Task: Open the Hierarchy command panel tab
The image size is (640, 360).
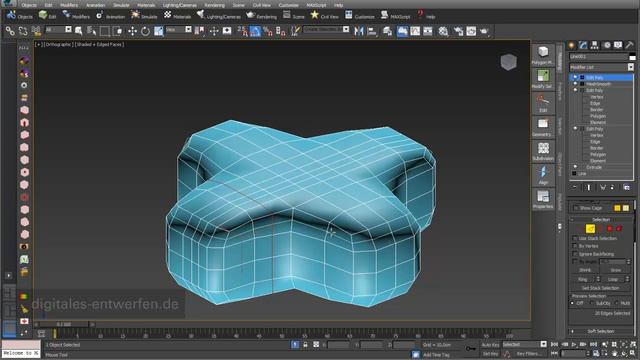Action: click(594, 45)
